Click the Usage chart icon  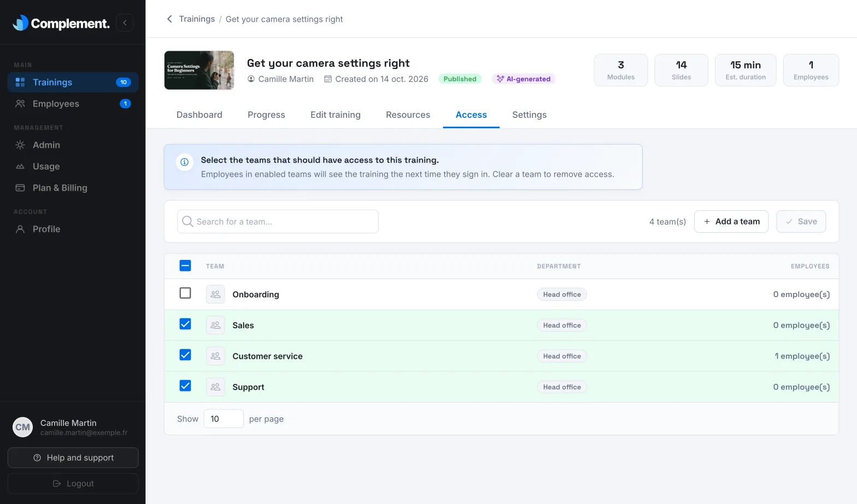20,166
